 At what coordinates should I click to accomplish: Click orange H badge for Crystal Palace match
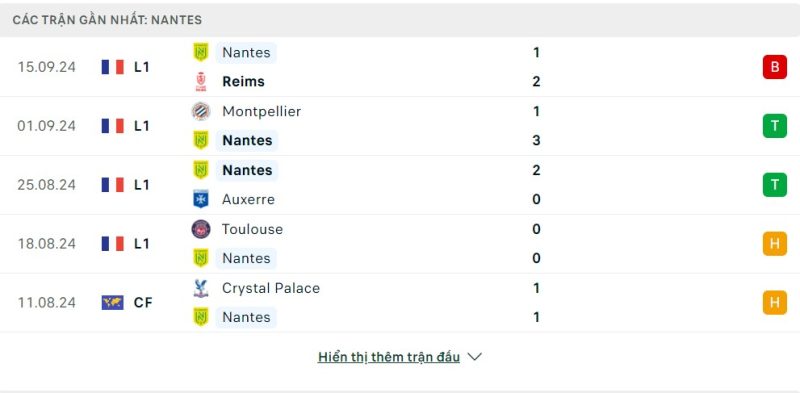[x=774, y=303]
